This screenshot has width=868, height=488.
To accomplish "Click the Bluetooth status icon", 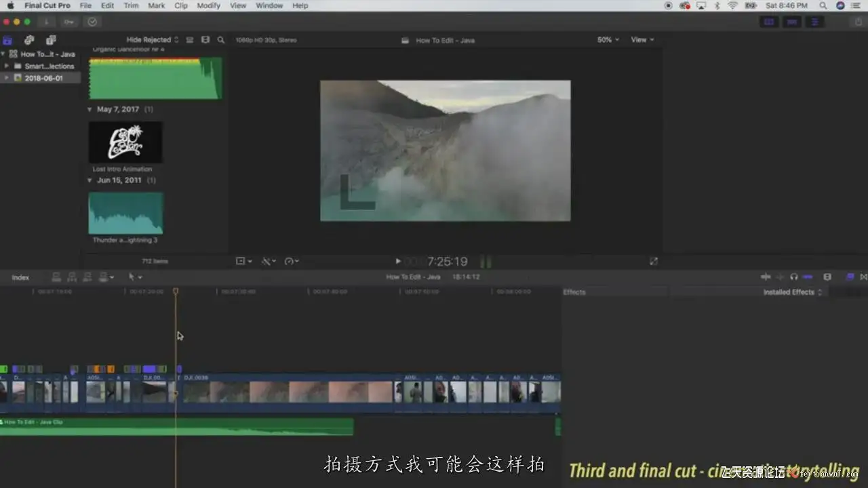I will (x=717, y=5).
